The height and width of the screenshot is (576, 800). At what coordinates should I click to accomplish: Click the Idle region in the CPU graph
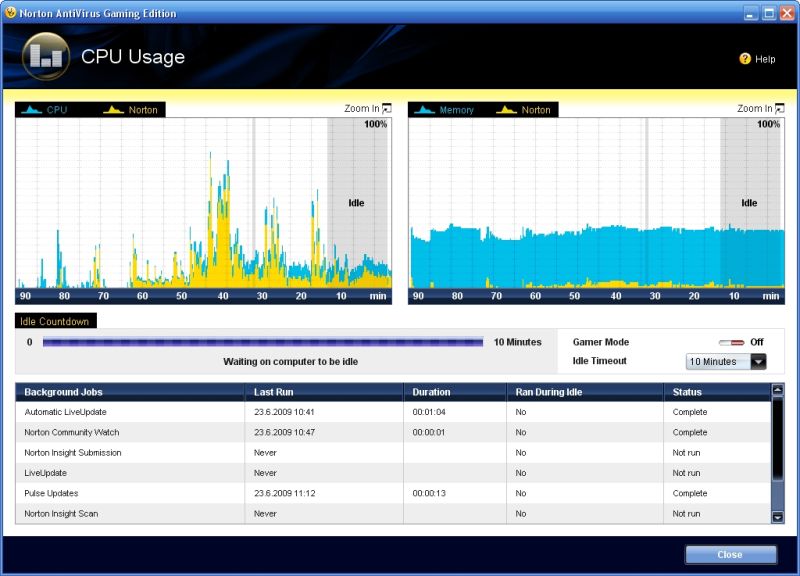click(x=356, y=203)
